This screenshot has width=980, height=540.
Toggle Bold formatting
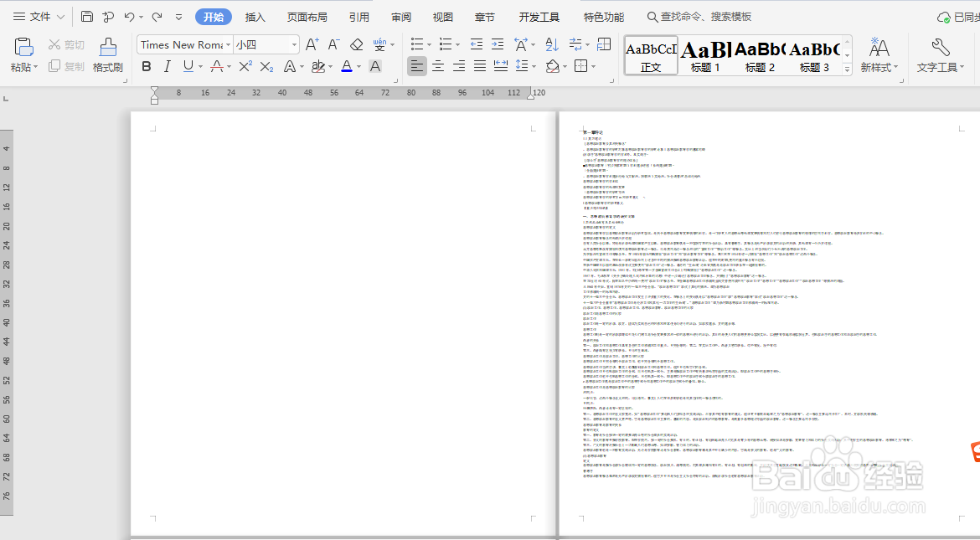[x=147, y=66]
